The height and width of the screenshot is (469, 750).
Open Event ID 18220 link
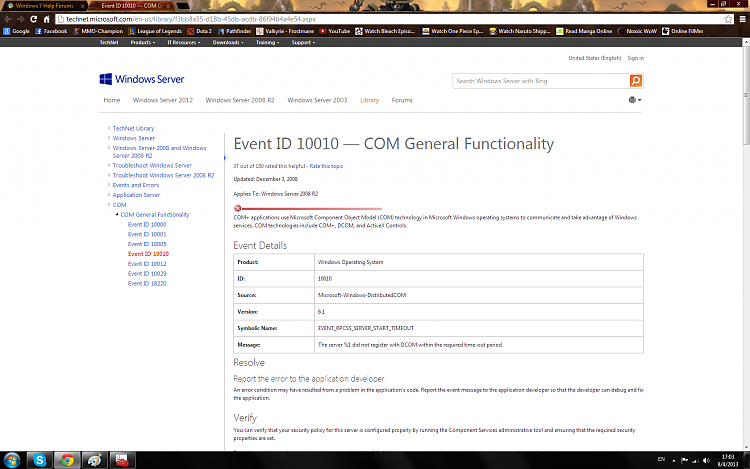coord(147,284)
